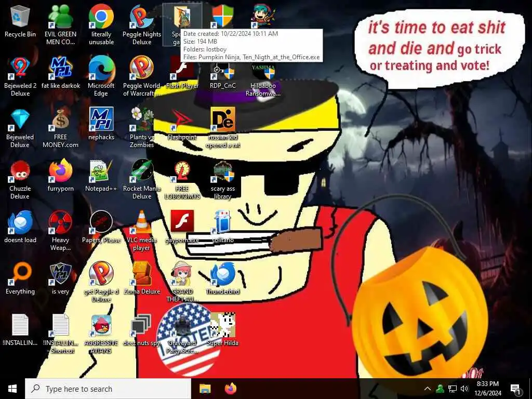This screenshot has width=532, height=399.
Task: Select the Flash Player desktop icon
Action: tap(182, 73)
